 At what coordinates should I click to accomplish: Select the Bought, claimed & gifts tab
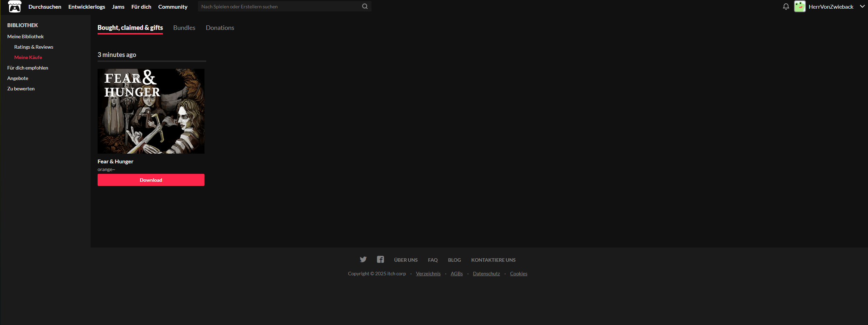(x=130, y=27)
